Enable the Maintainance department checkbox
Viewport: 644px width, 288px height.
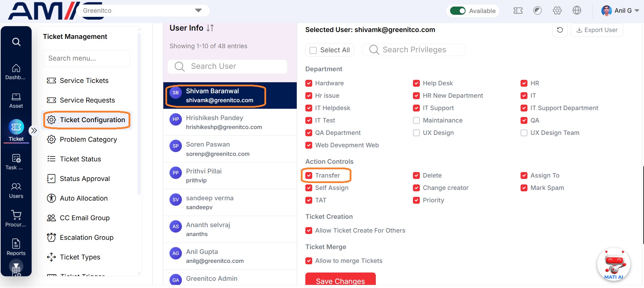416,120
